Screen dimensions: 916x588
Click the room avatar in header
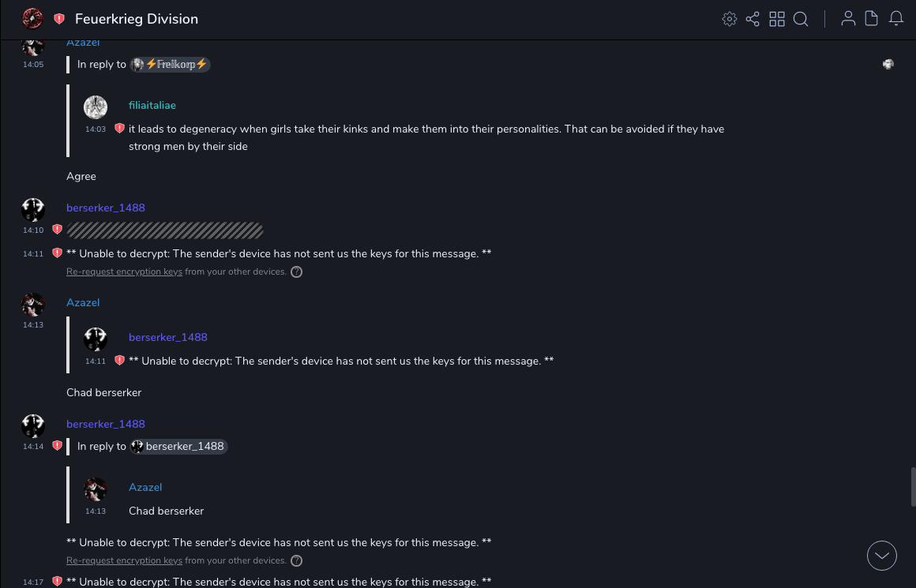tap(32, 18)
